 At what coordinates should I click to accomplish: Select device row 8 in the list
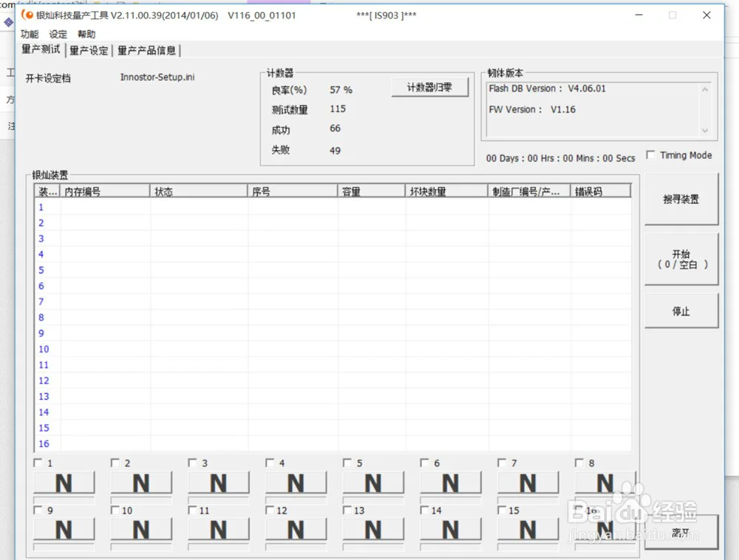coord(333,318)
